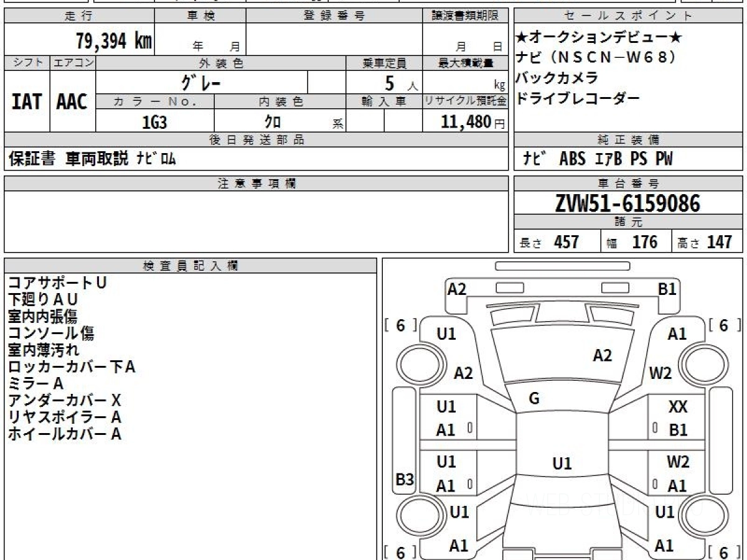This screenshot has width=747, height=560.
Task: Select the G mark on windshield diagram
Action: pyautogui.click(x=533, y=399)
